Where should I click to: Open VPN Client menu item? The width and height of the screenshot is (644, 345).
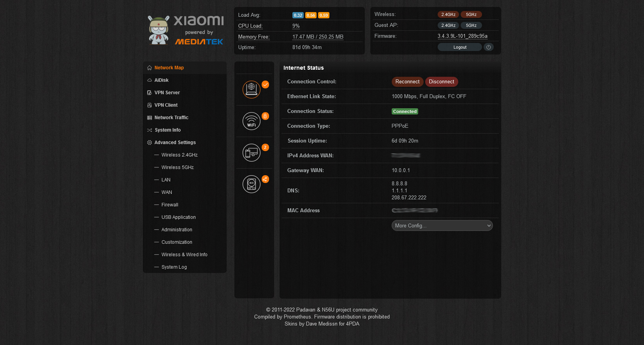coord(185,105)
